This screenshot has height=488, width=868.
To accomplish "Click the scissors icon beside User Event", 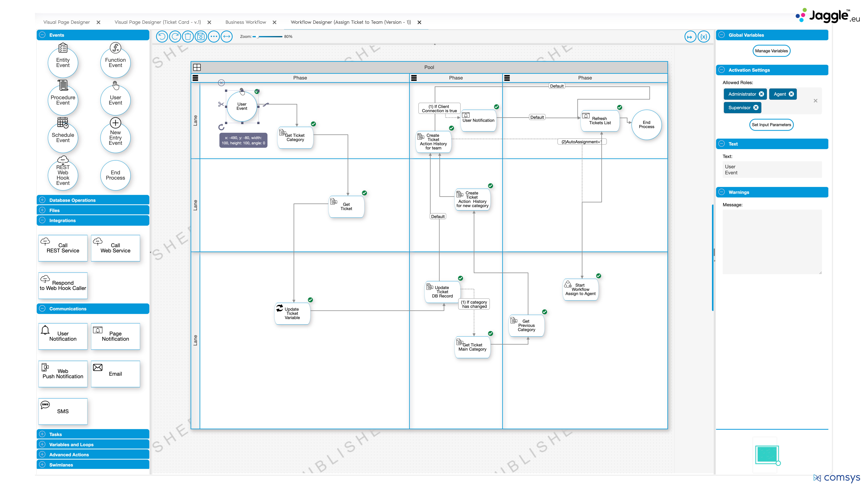I will [221, 104].
